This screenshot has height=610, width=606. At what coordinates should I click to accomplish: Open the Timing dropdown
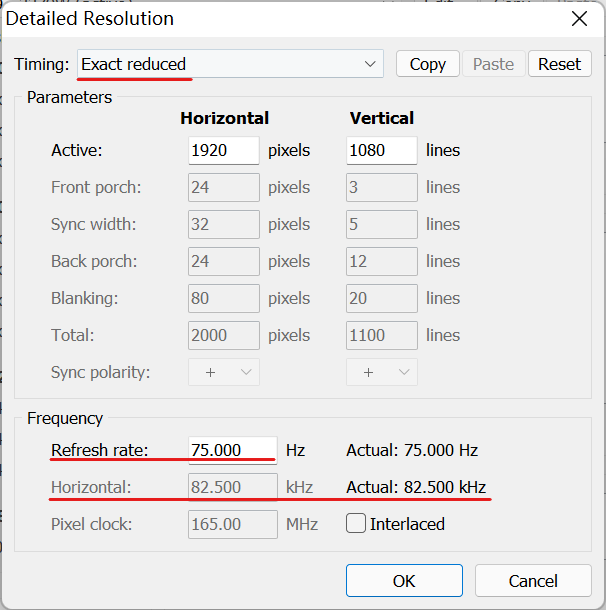(230, 64)
